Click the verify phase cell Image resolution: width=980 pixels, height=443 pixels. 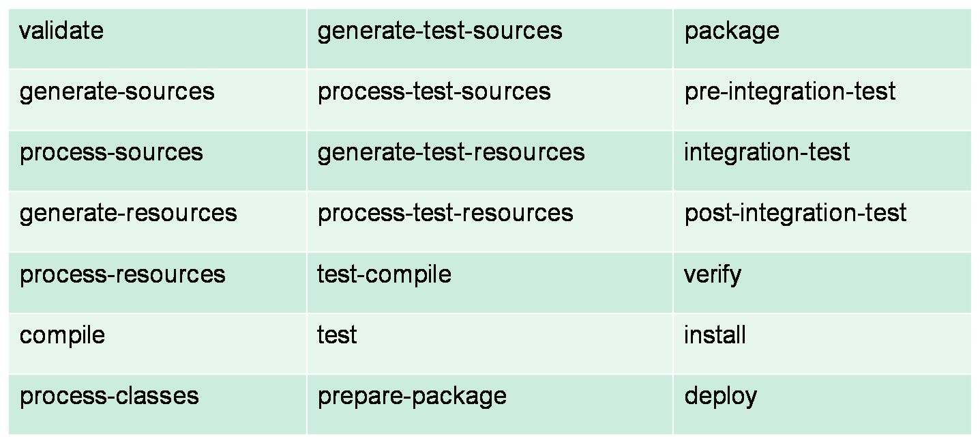click(x=712, y=274)
